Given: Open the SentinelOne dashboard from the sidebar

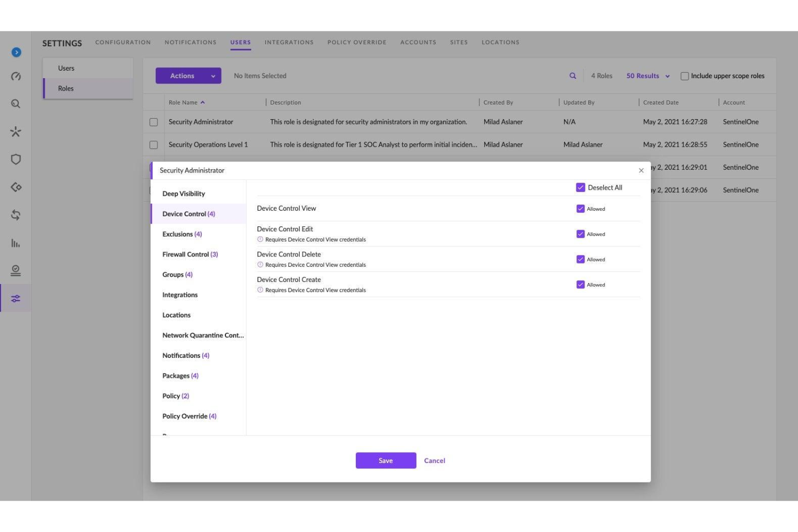Looking at the screenshot, I should click(16, 77).
